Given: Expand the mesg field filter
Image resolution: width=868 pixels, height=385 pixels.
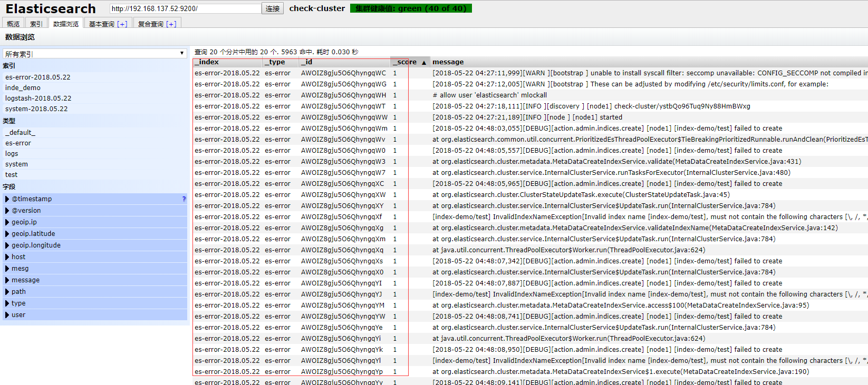Looking at the screenshot, I should click(95, 269).
